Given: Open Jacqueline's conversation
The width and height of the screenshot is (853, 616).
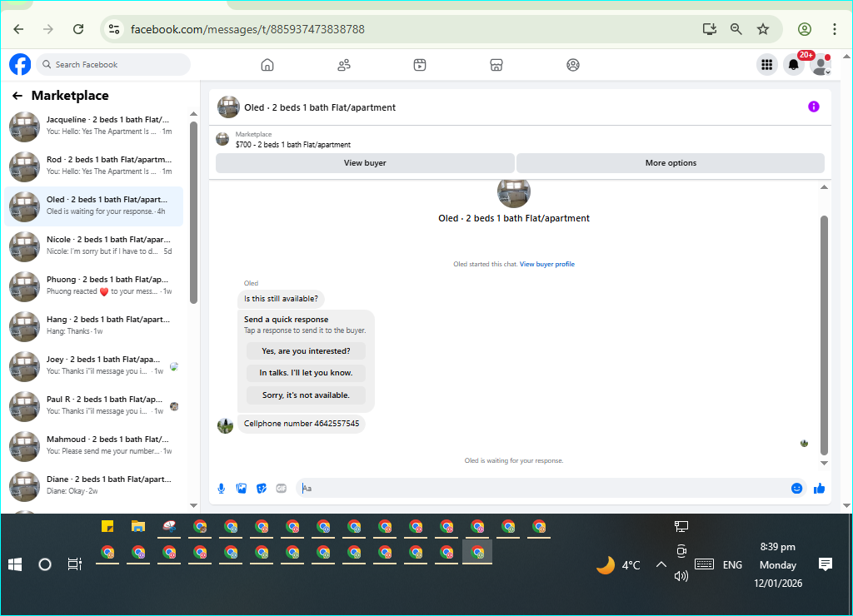Looking at the screenshot, I should pyautogui.click(x=93, y=127).
